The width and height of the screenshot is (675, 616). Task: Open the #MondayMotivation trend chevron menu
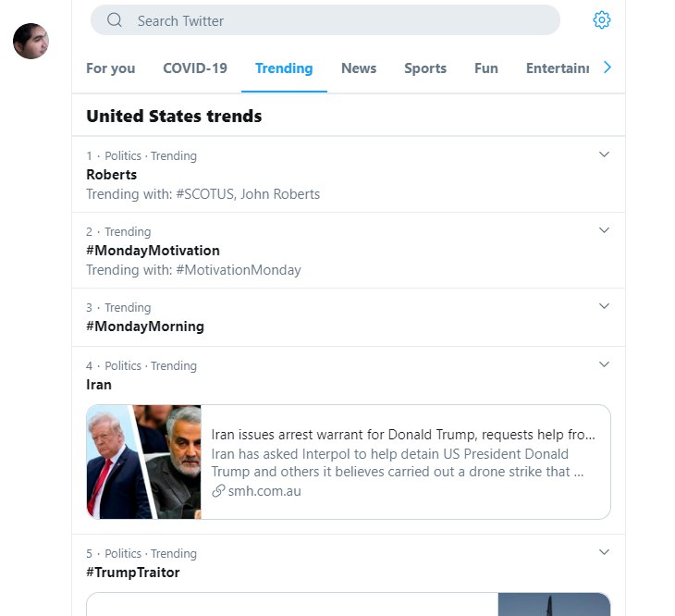click(604, 230)
